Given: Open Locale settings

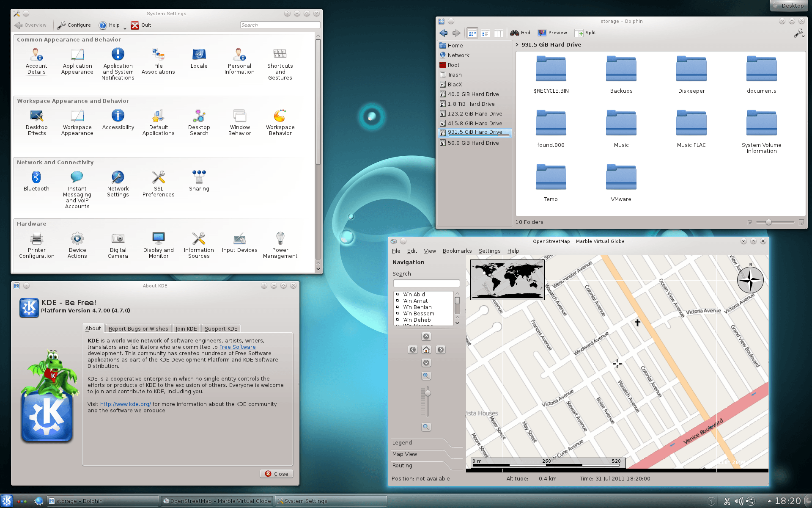Looking at the screenshot, I should coord(199,58).
